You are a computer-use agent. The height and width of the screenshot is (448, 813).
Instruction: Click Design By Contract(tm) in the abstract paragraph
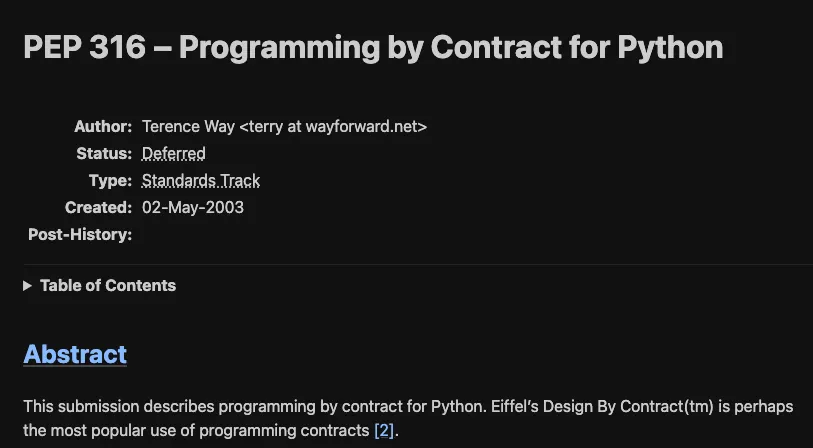pyautogui.click(x=628, y=407)
